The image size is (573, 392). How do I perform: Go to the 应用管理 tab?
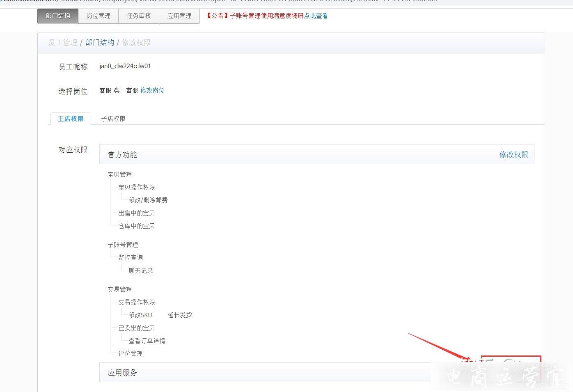179,16
